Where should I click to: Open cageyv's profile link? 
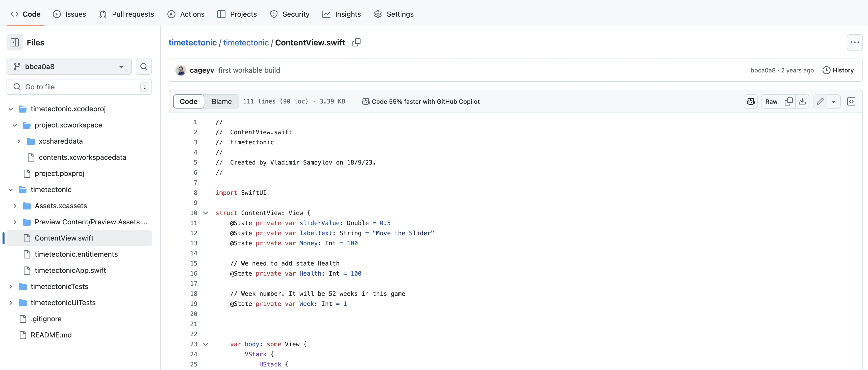click(202, 70)
